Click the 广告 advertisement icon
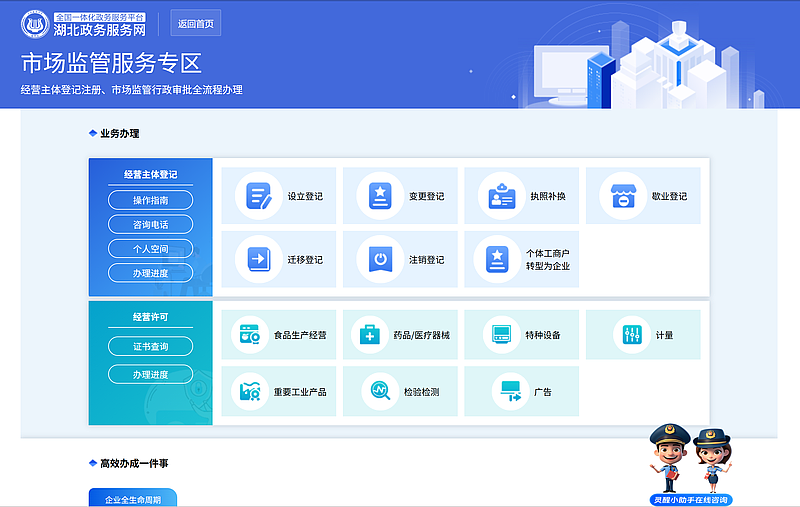This screenshot has width=800, height=507. [x=511, y=391]
